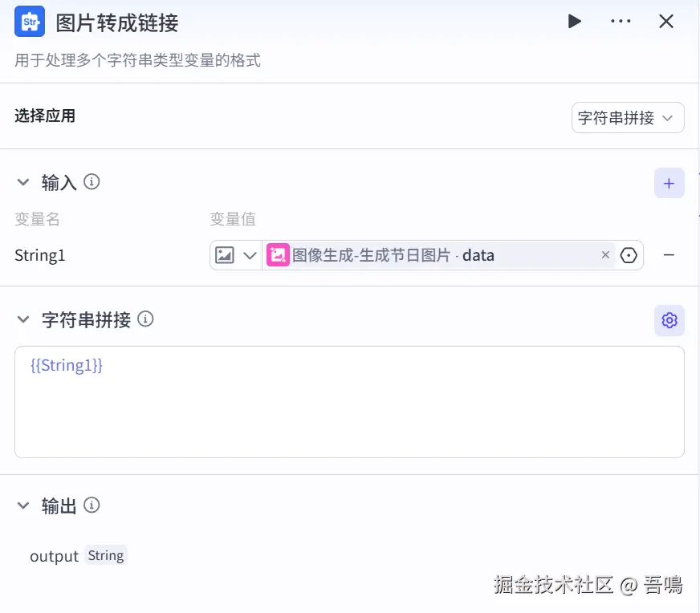This screenshot has width=700, height=613.
Task: Collapse the 输入 section chevron
Action: [22, 182]
